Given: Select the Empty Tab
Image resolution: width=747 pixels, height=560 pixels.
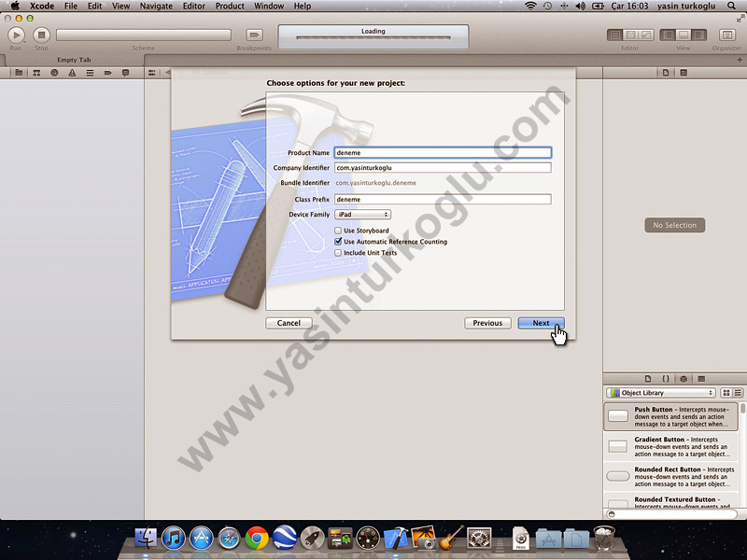Looking at the screenshot, I should point(74,60).
